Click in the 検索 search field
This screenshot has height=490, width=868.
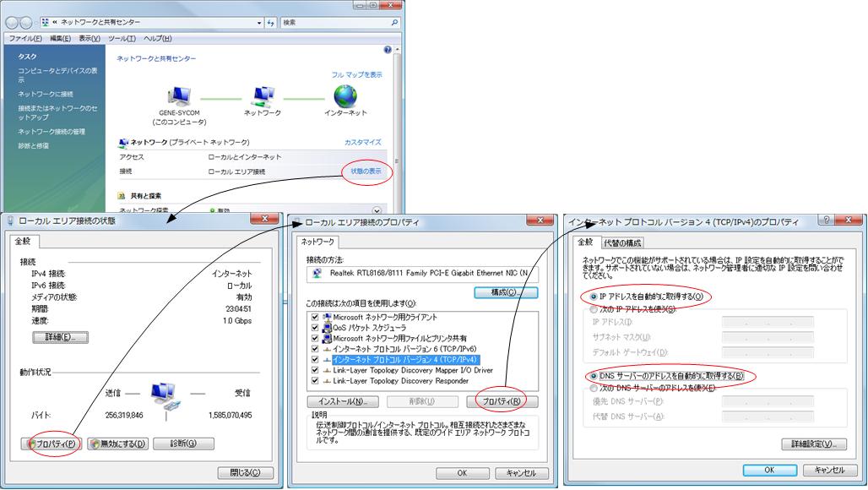[334, 23]
